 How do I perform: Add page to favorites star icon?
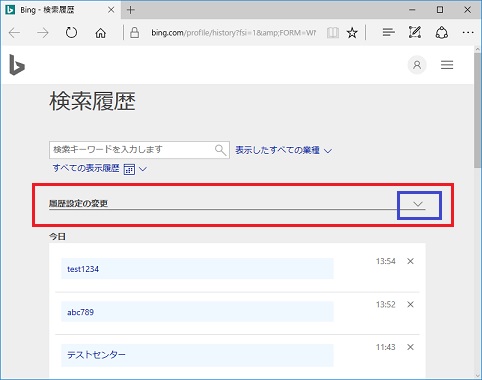352,33
